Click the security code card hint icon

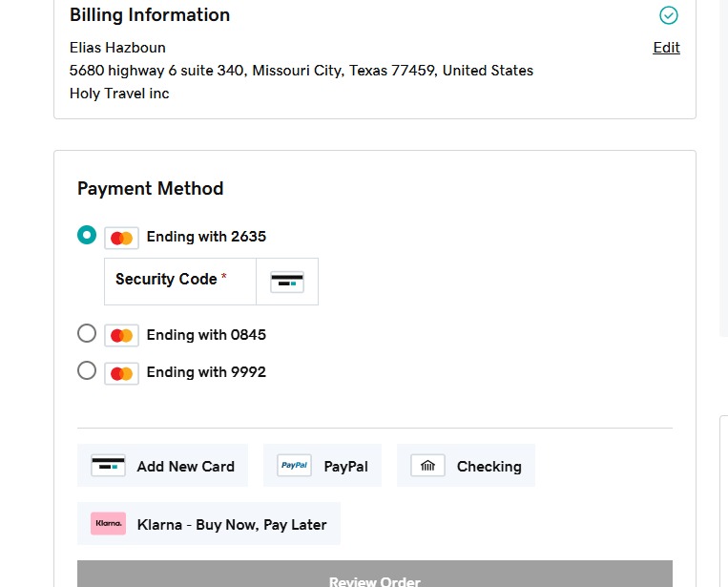[286, 282]
